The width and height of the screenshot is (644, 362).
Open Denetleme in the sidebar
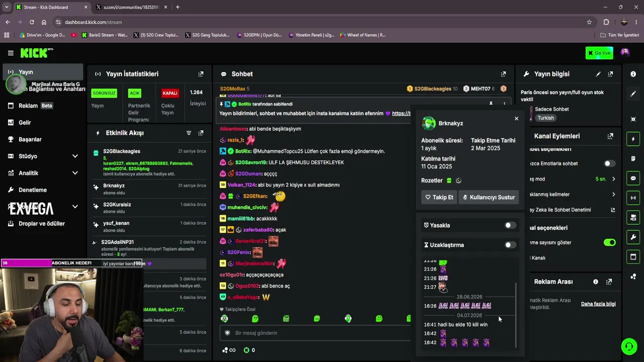pos(42,190)
